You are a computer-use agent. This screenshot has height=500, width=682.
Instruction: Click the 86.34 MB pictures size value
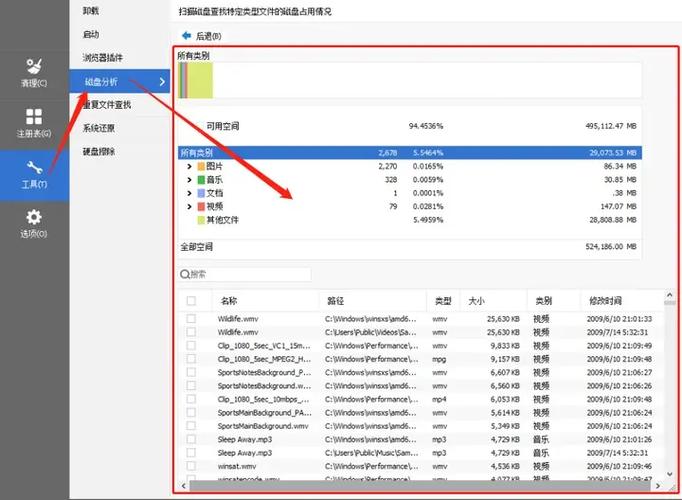click(620, 166)
